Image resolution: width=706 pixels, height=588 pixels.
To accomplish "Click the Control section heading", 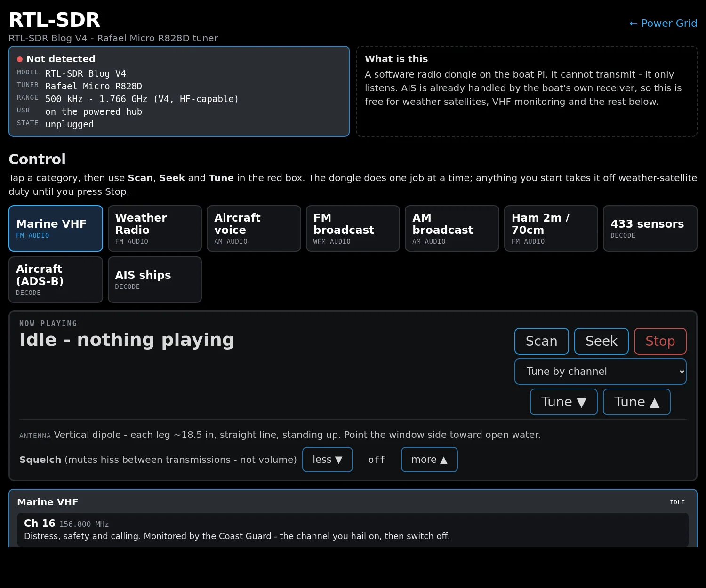I will (x=37, y=159).
